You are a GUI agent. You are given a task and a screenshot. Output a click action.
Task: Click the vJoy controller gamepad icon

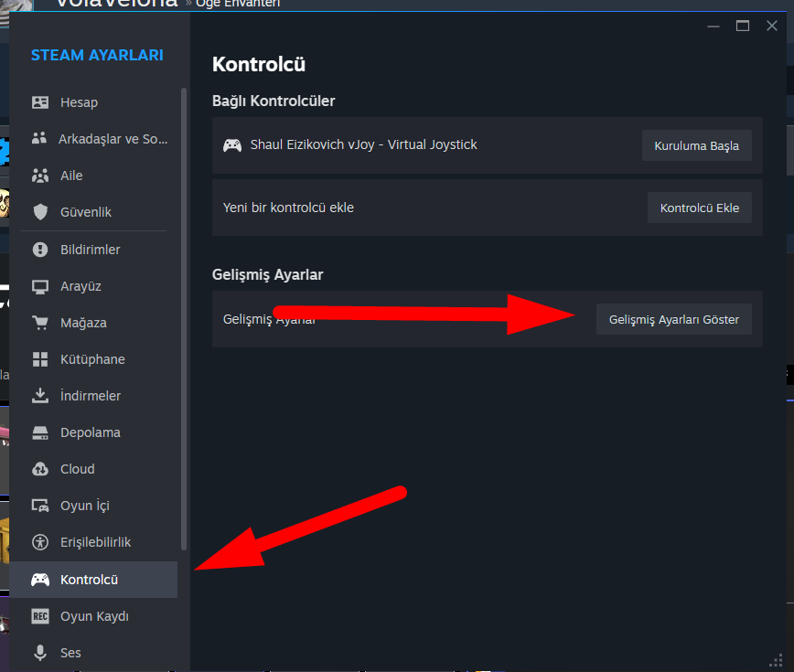coord(232,145)
